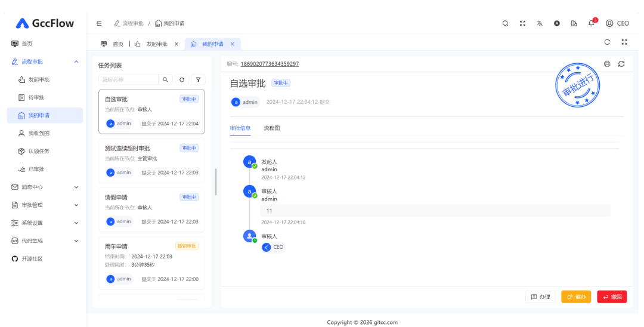Screen dimensions: 644x327
Task: Open 发起审批 in the sidebar
Action: pos(45,79)
